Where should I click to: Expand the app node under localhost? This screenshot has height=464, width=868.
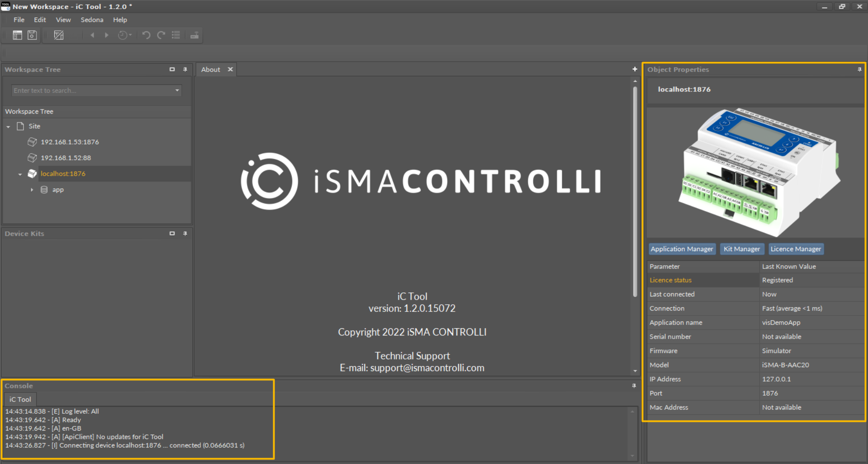click(x=32, y=190)
